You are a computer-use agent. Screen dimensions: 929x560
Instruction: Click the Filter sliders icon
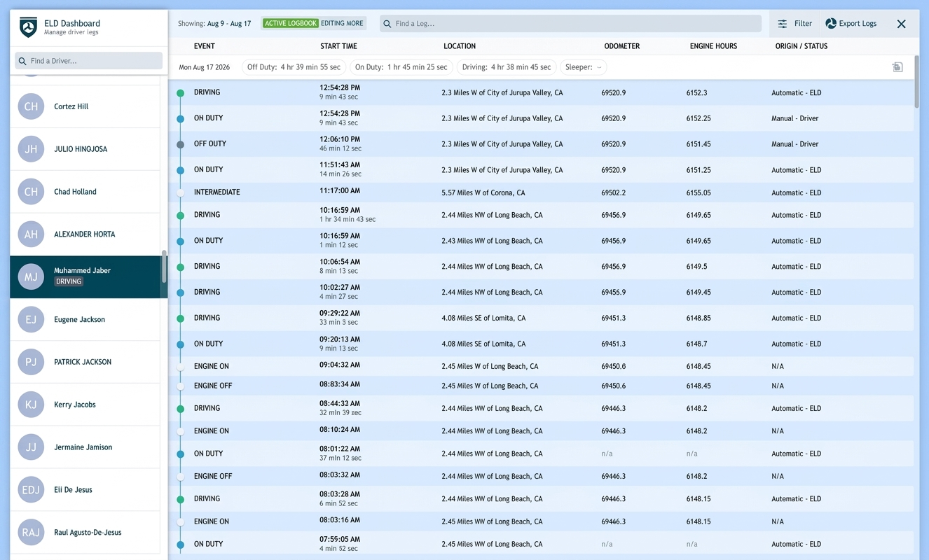tap(783, 24)
